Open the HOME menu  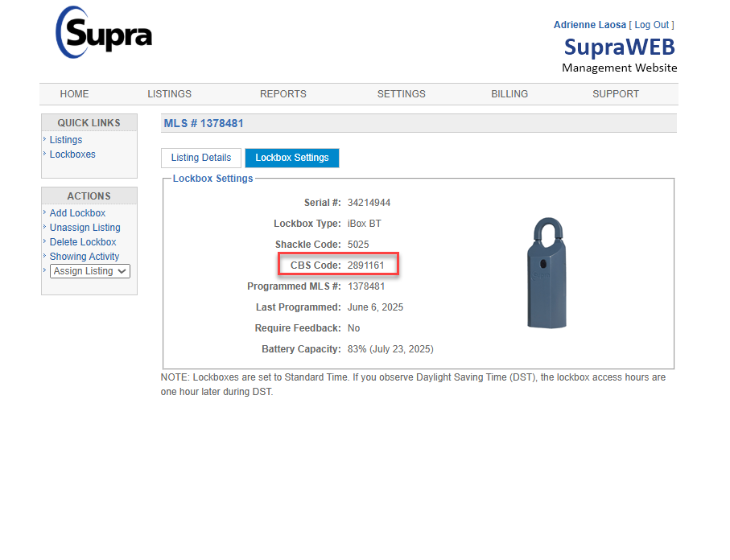[74, 94]
